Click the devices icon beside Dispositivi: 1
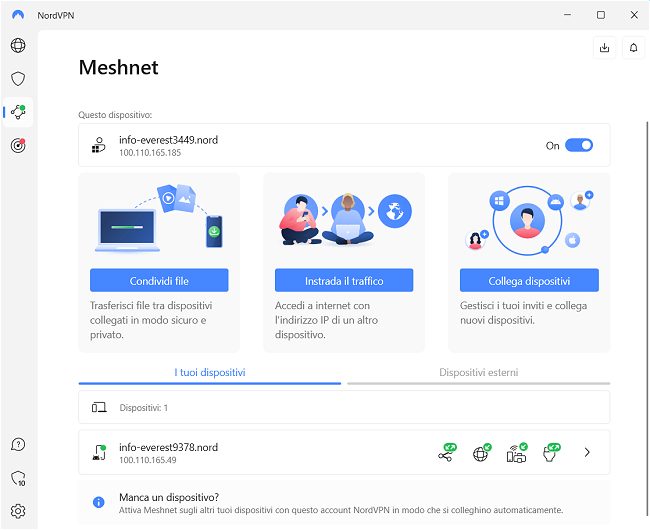This screenshot has height=530, width=650. click(99, 408)
